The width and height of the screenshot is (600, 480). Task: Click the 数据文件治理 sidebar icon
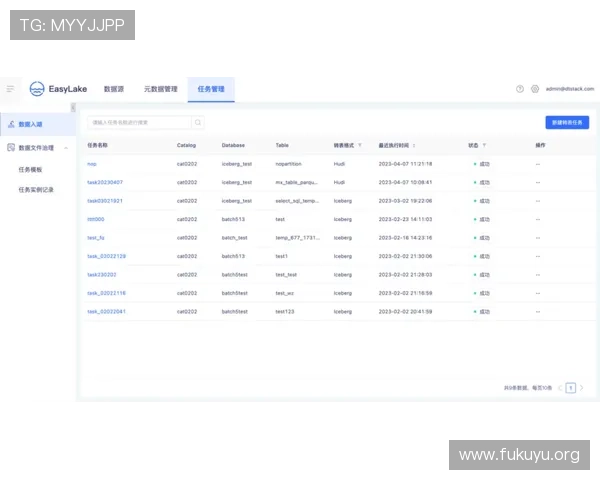pyautogui.click(x=11, y=148)
